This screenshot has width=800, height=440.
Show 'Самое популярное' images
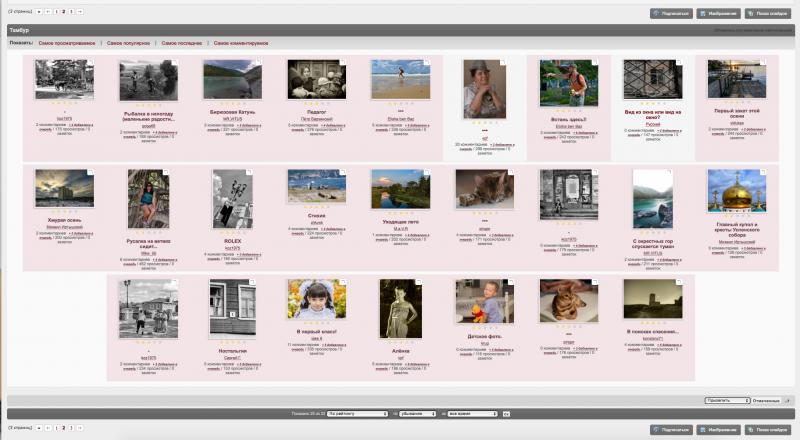point(128,43)
